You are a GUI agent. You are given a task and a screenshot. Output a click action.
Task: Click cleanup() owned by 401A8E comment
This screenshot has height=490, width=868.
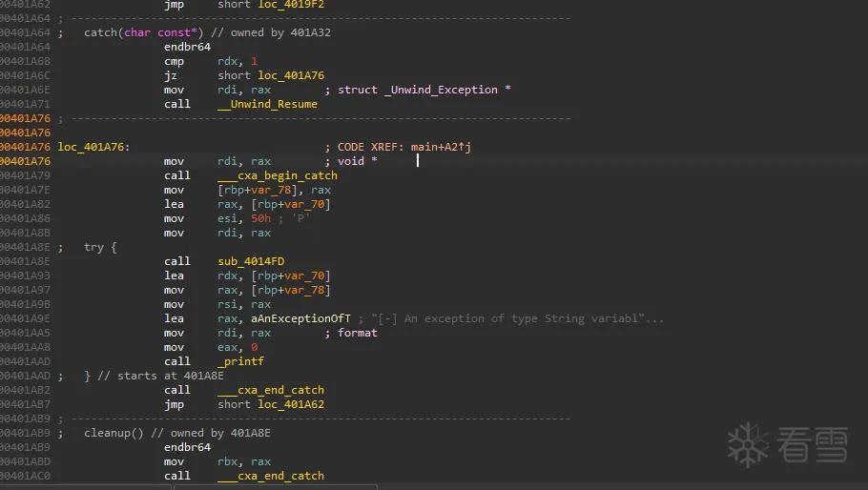177,433
